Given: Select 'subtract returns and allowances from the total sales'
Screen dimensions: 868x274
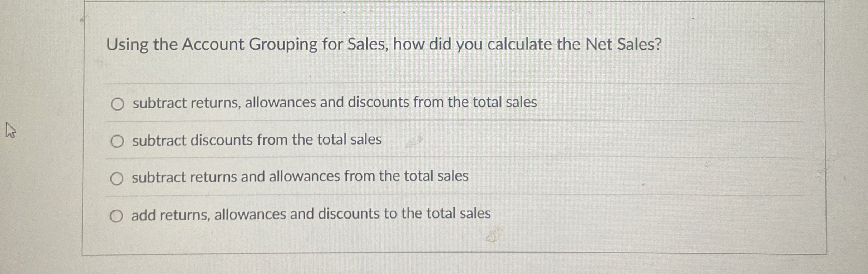Looking at the screenshot, I should (x=118, y=177).
